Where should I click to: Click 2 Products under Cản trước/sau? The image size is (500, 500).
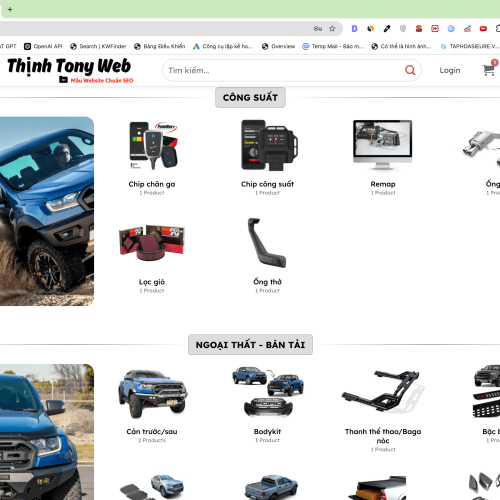(152, 440)
